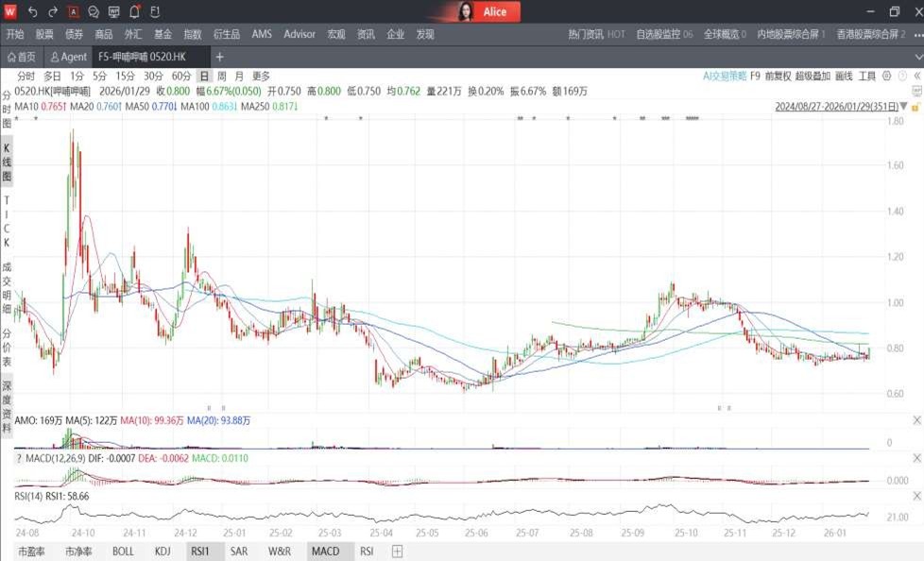Toggle the MACD indicator tab
The image size is (924, 561).
(325, 552)
